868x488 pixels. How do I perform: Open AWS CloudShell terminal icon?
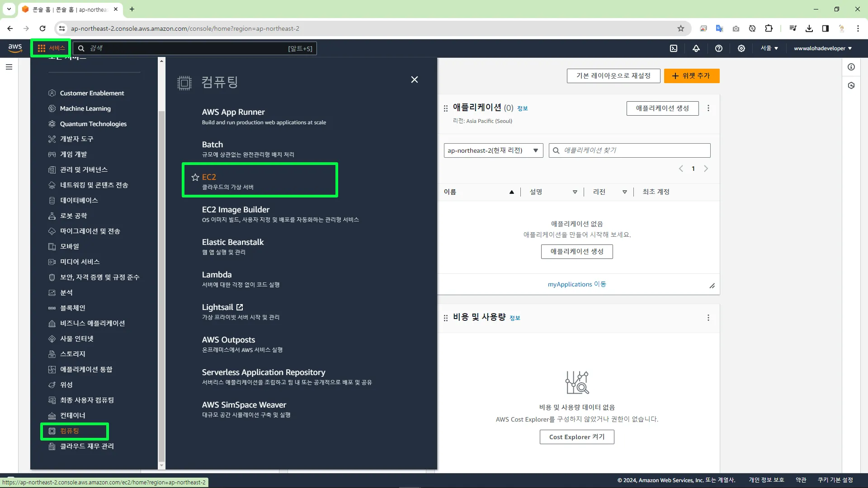pos(674,48)
